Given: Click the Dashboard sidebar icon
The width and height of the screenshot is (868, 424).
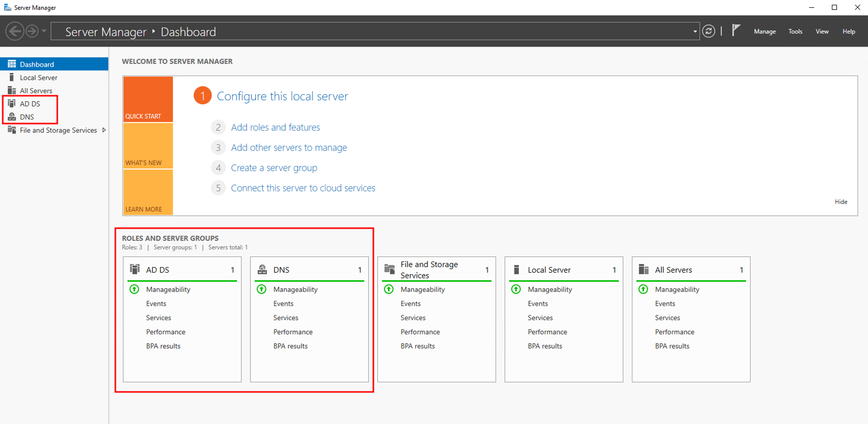Looking at the screenshot, I should [x=12, y=64].
